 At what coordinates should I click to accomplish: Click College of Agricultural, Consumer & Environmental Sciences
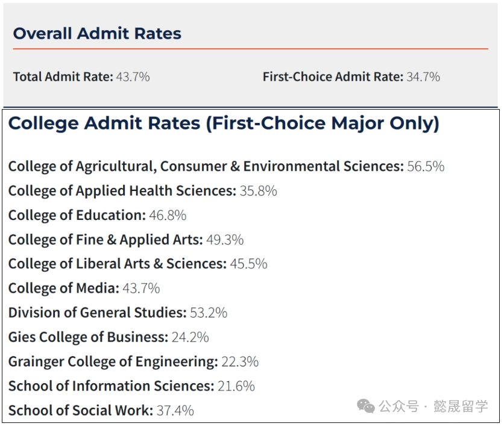(x=206, y=166)
